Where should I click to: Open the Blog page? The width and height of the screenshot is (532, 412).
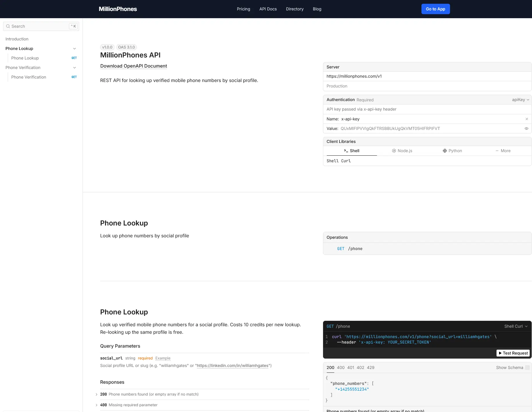317,9
